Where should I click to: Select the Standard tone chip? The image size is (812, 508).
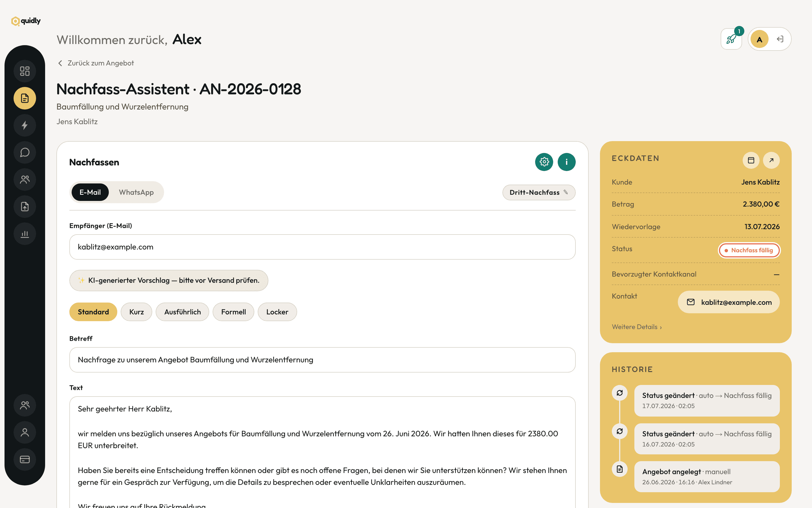(93, 312)
